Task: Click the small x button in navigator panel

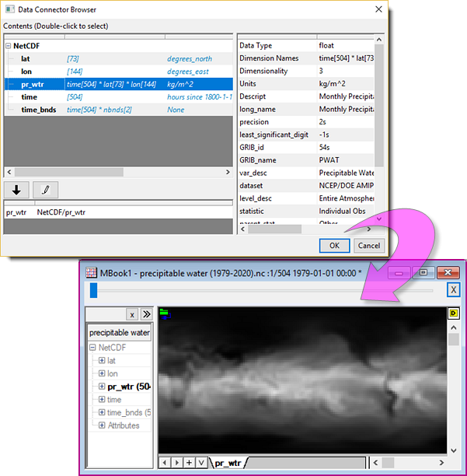Action: [x=132, y=314]
